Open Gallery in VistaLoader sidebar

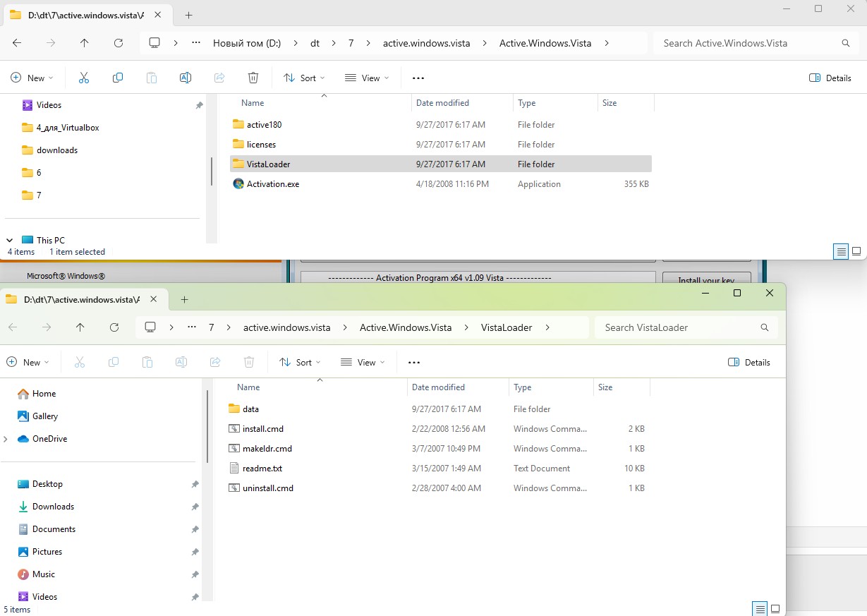[45, 416]
